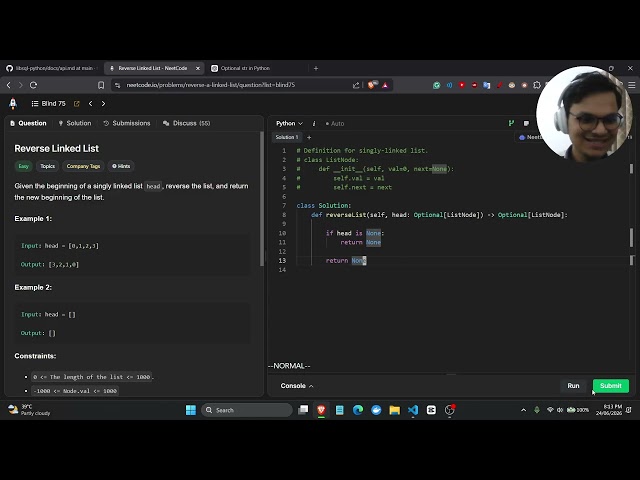The image size is (640, 480).
Task: Click the 'Output: [3,2,1,0]' example text
Action: click(50, 264)
